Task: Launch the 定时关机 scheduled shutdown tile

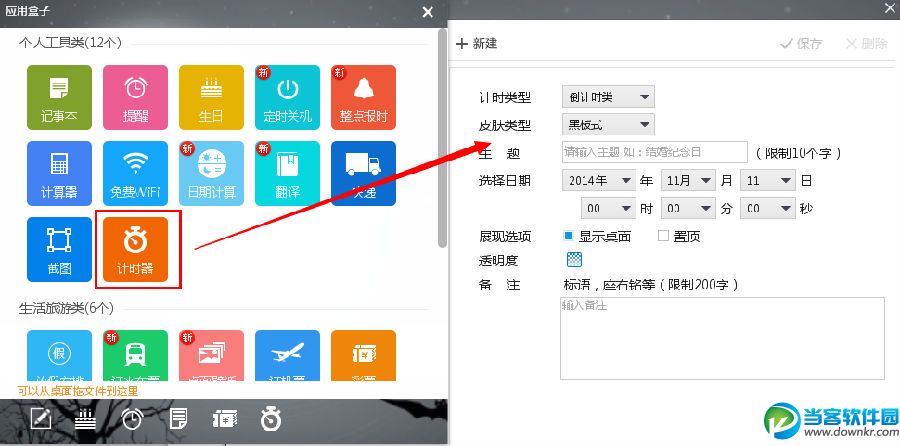Action: pos(288,97)
